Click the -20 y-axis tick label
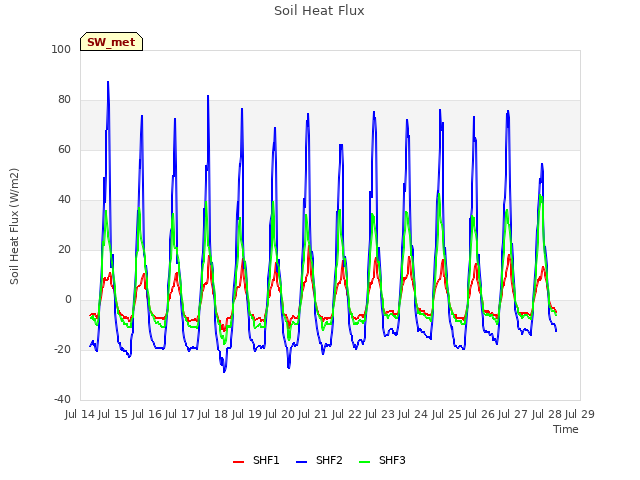The width and height of the screenshot is (640, 480). (x=62, y=349)
